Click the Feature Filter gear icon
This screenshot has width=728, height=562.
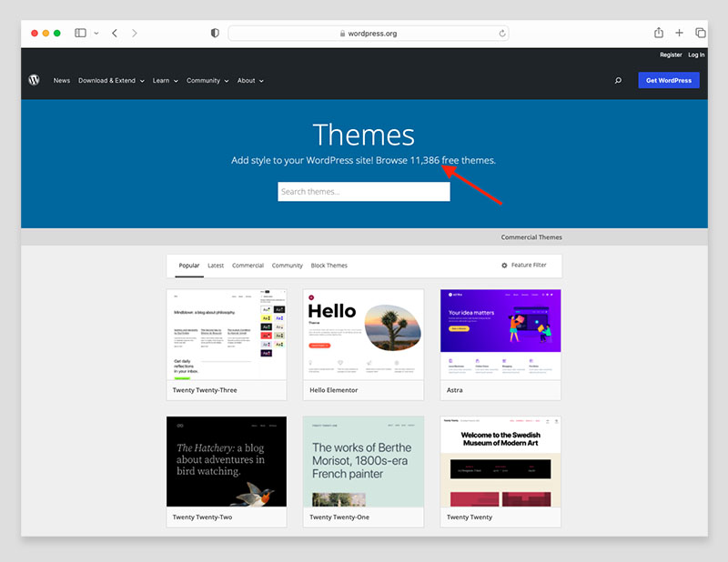pos(504,266)
